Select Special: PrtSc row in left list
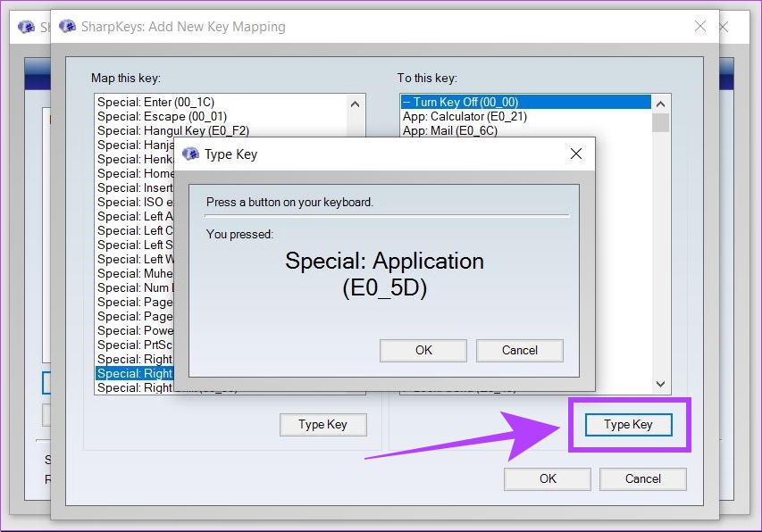 click(135, 345)
